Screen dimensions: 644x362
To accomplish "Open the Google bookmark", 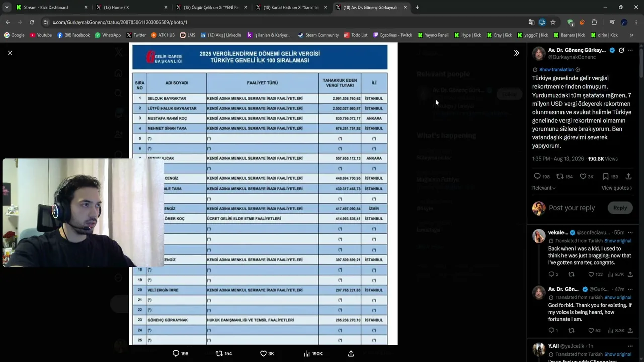I will point(14,35).
